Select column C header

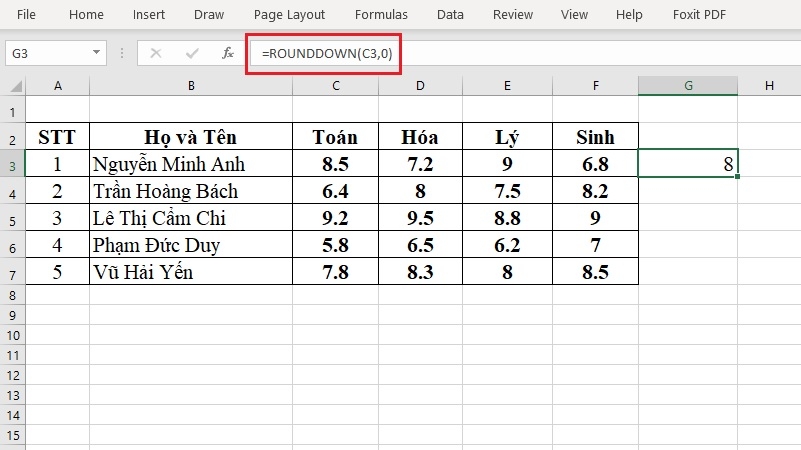[336, 86]
